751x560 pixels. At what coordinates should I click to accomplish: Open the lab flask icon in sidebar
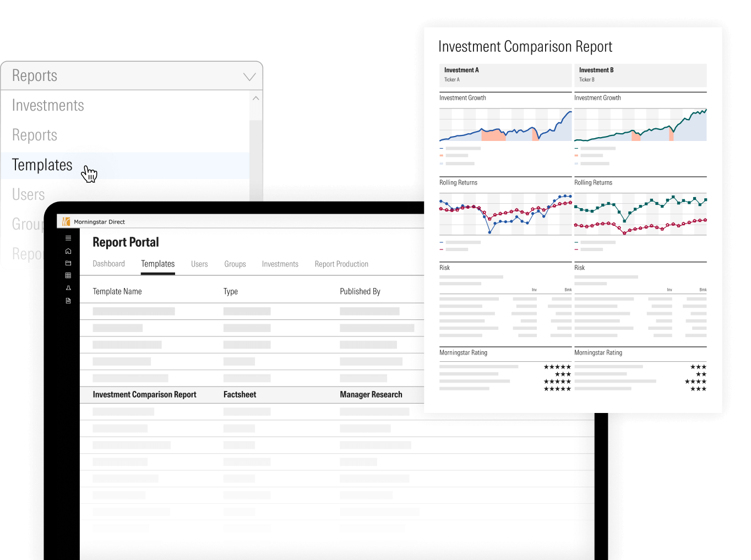point(68,288)
